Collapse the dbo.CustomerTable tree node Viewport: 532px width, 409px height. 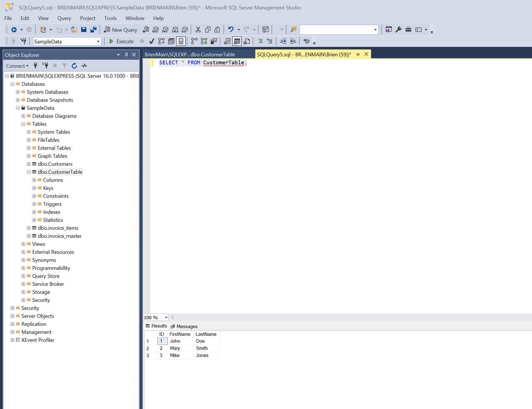pos(28,172)
